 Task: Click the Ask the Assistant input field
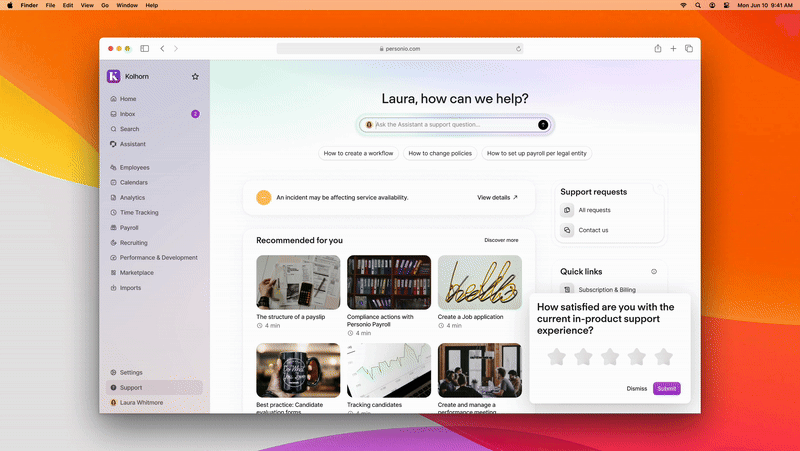pos(450,124)
